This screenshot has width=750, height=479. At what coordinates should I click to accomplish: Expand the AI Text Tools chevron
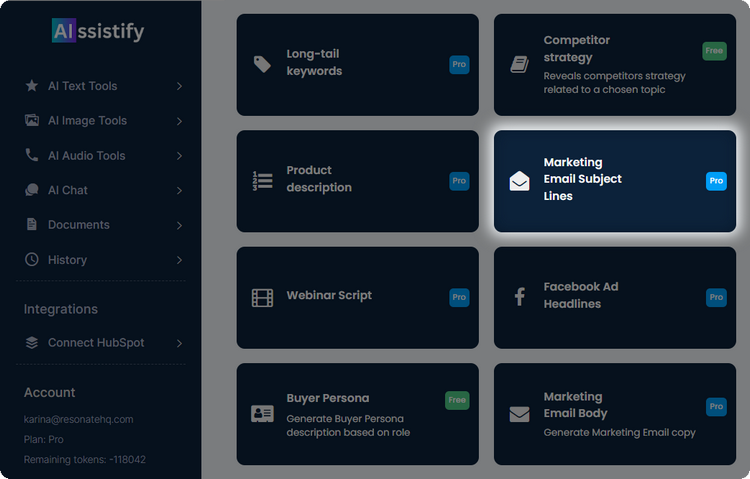179,86
